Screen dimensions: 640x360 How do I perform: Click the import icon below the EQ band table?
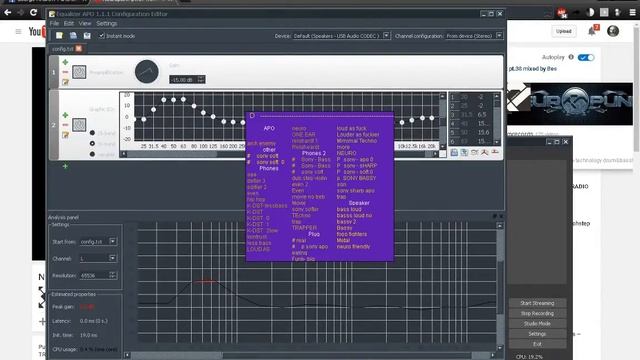coord(454,152)
